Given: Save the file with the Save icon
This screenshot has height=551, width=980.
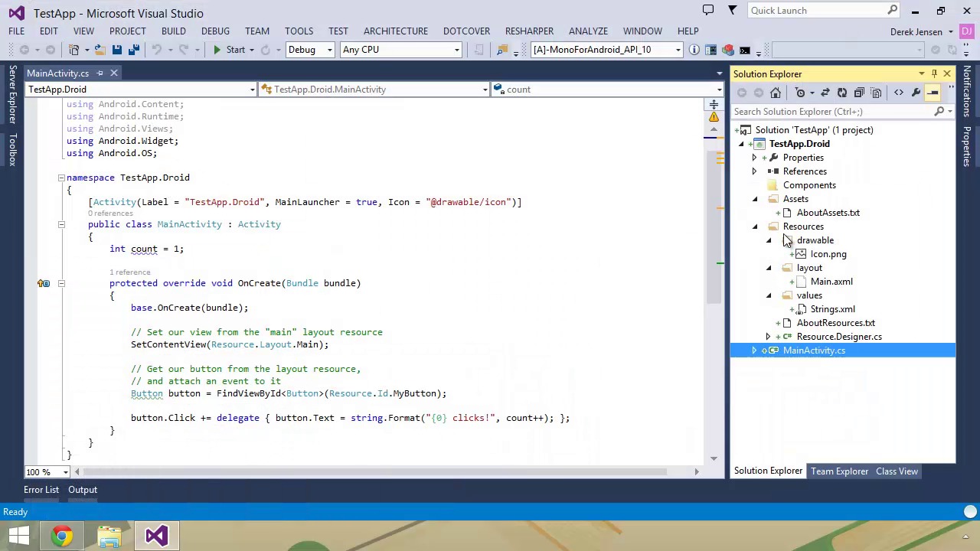Looking at the screenshot, I should [116, 50].
